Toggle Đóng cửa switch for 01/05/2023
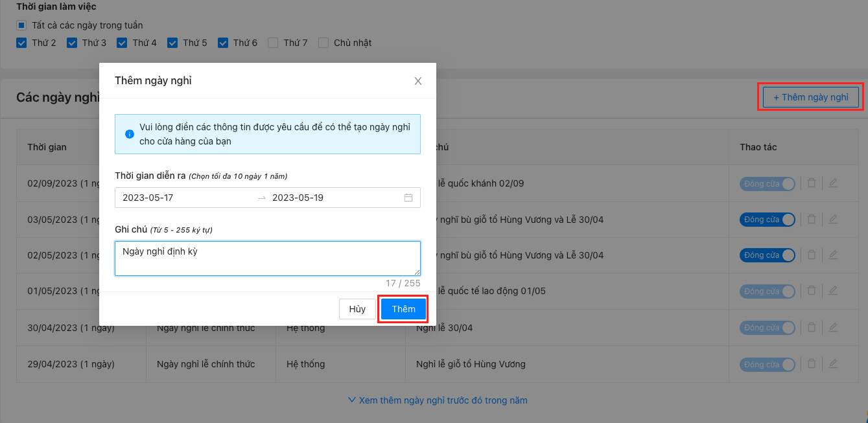 point(768,292)
